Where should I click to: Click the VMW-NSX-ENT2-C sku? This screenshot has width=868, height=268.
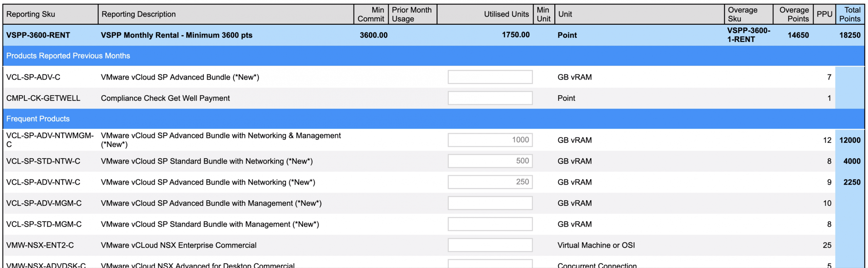click(x=40, y=245)
